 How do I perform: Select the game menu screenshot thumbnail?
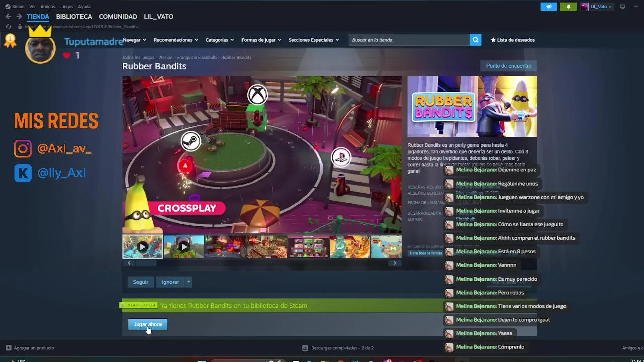[308, 247]
